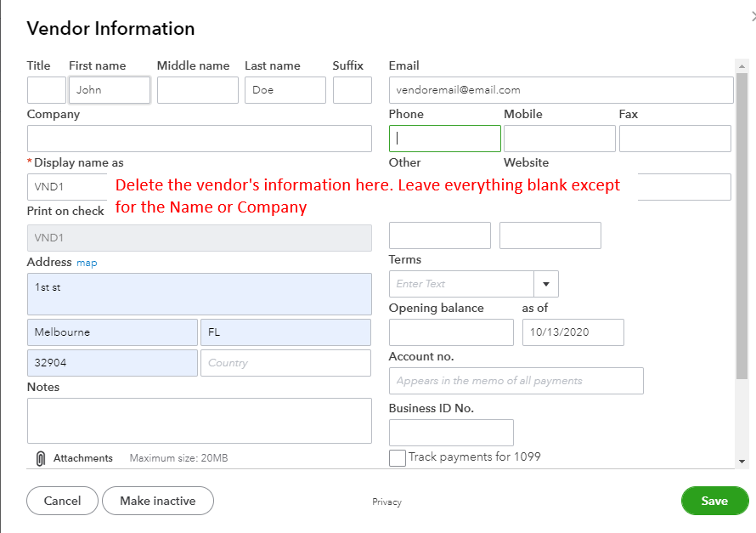This screenshot has width=756, height=533.
Task: Select the Account no. input field
Action: pyautogui.click(x=516, y=381)
